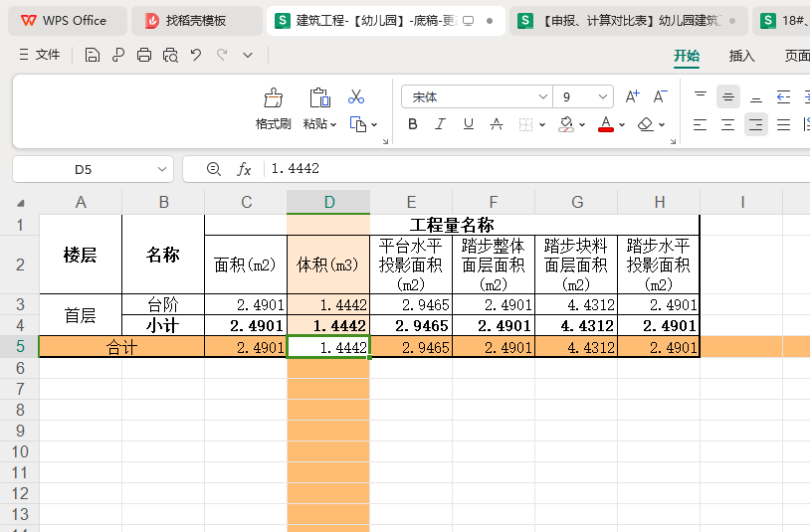Redo the last action
Screen dimensions: 810x532
(x=222, y=55)
